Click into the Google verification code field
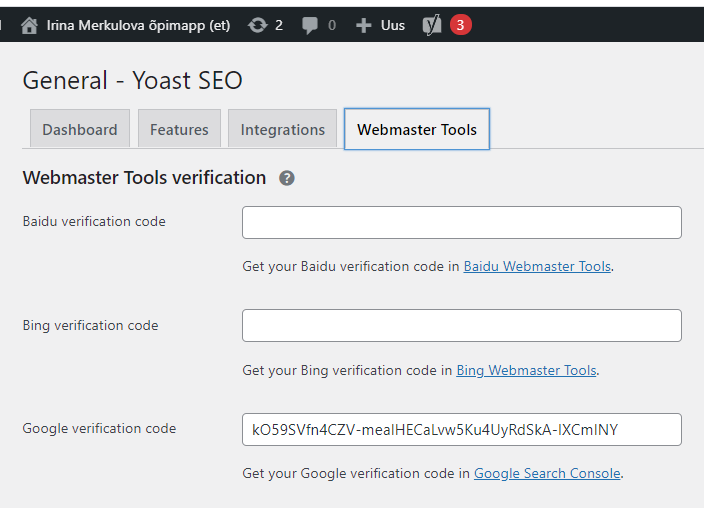This screenshot has width=704, height=508. (x=462, y=429)
